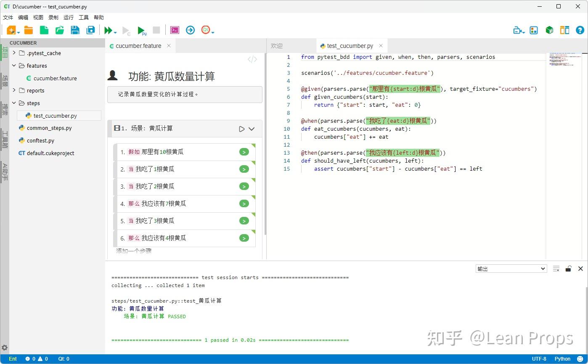
Task: Open the 运行 menu
Action: click(x=68, y=17)
